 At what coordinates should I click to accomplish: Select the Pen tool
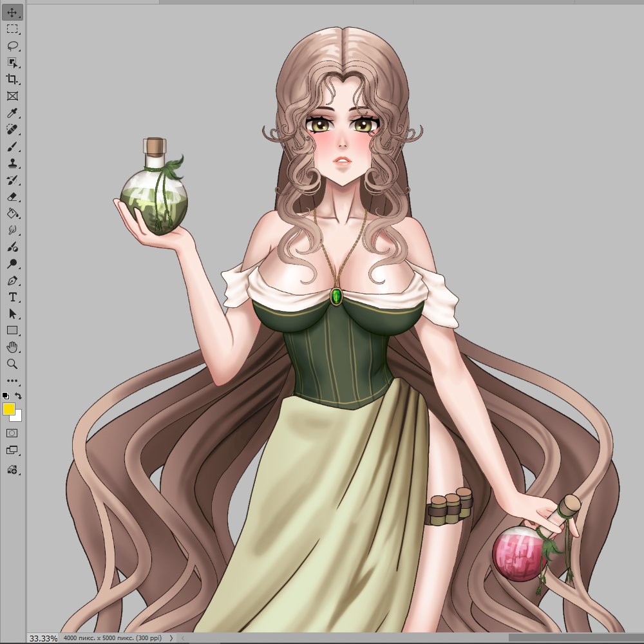click(x=12, y=281)
